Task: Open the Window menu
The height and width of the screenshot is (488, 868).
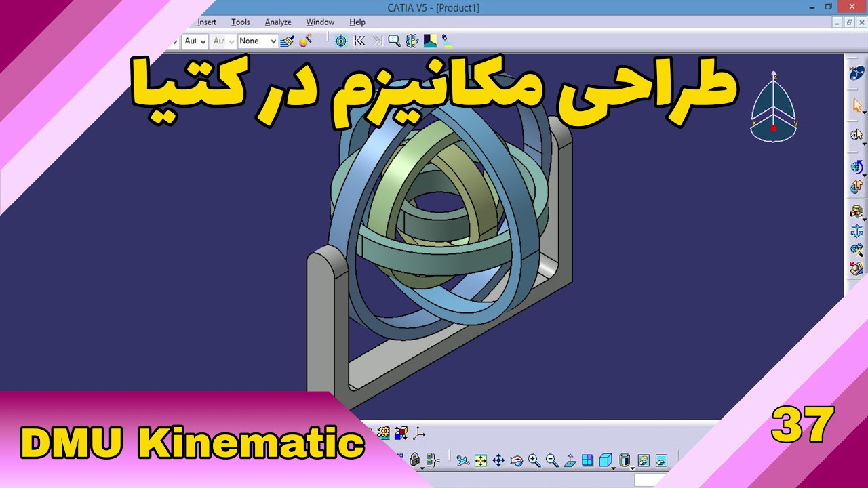Action: coord(320,22)
